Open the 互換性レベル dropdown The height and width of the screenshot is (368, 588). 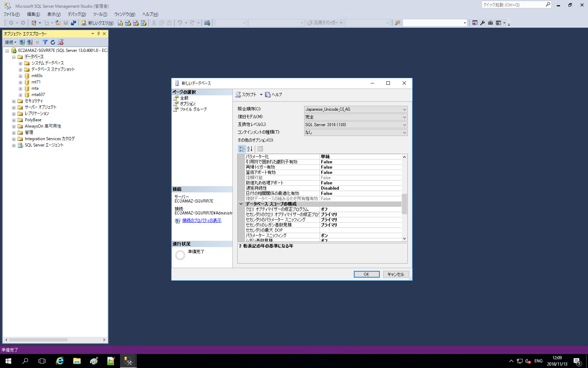pyautogui.click(x=356, y=125)
